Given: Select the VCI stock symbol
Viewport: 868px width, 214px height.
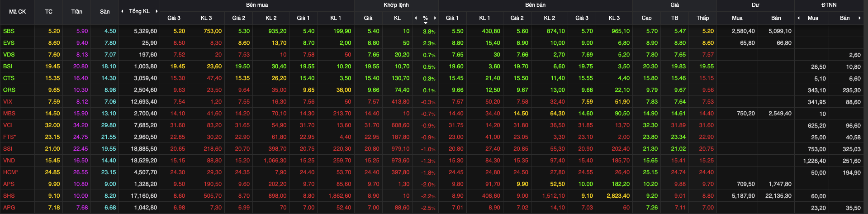Looking at the screenshot, I should 8,125.
